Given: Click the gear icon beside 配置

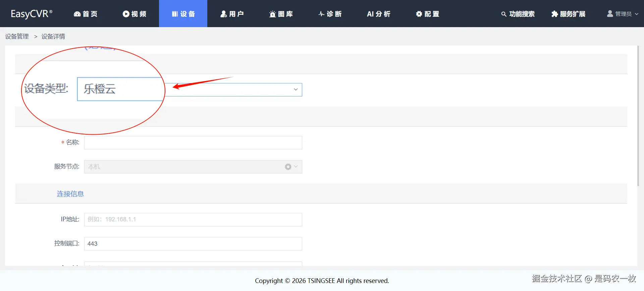Looking at the screenshot, I should [x=419, y=14].
